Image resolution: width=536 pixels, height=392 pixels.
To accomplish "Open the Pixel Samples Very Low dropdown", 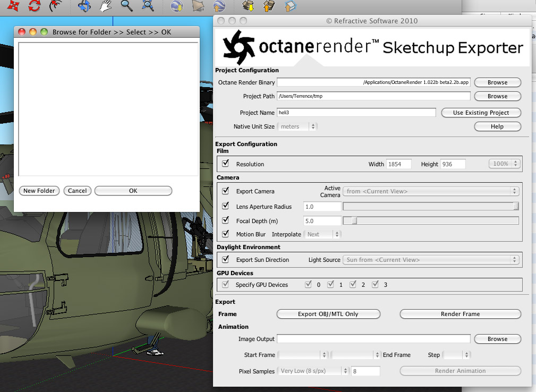I will pos(313,371).
